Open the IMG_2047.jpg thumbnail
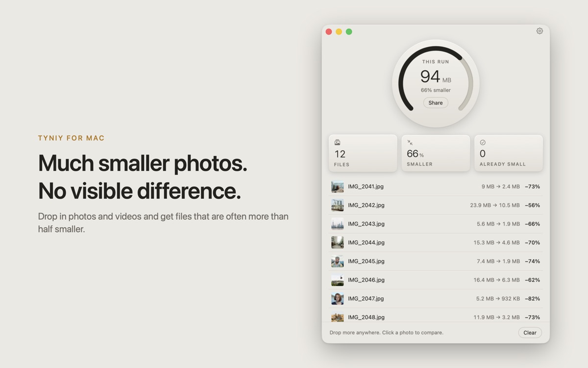 [337, 298]
